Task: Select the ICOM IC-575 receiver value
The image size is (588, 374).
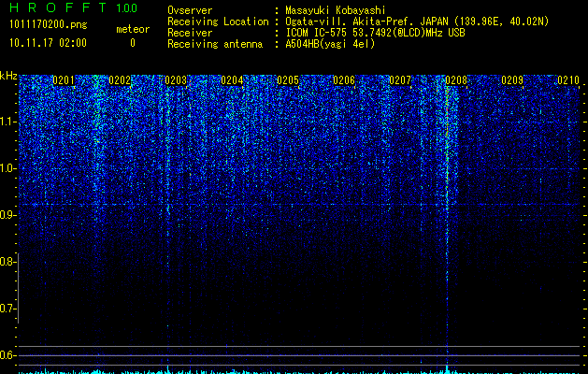Action: pos(376,33)
